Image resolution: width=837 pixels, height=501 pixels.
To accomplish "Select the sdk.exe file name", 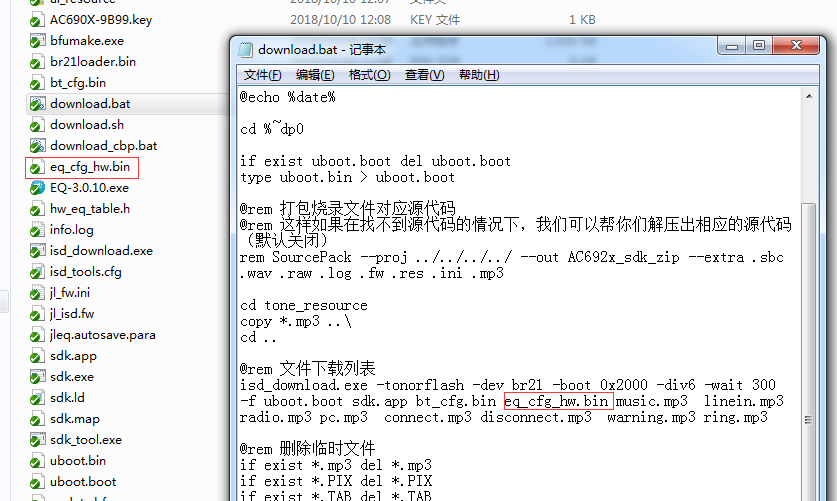I will tap(72, 377).
